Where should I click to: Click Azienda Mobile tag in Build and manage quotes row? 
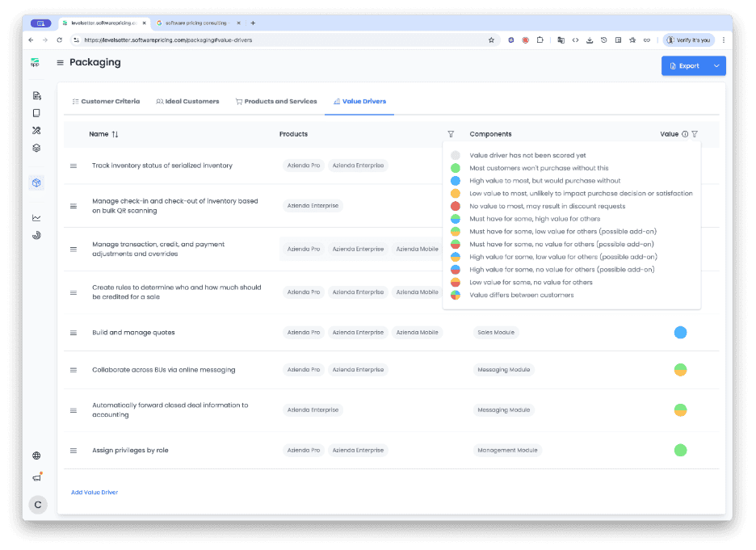coord(417,333)
